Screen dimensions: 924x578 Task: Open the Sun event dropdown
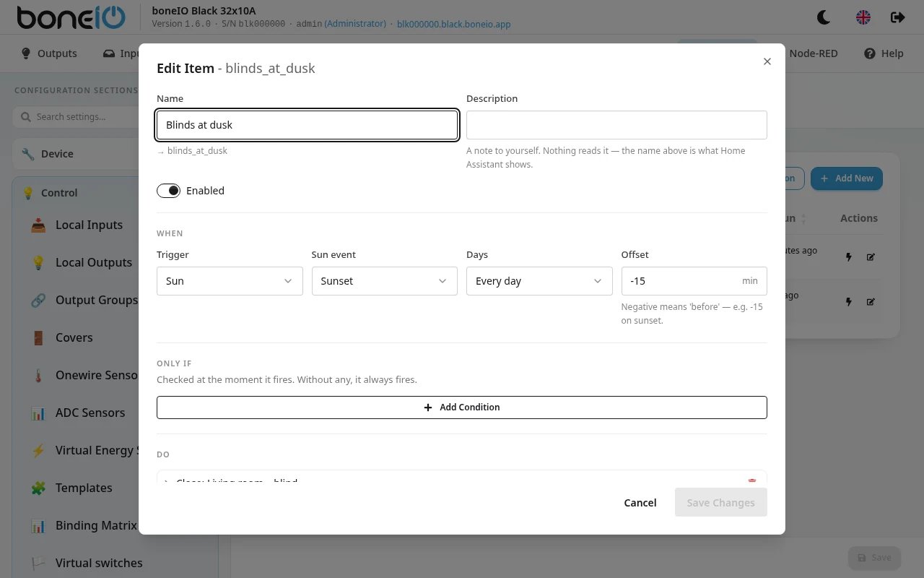[x=384, y=281]
